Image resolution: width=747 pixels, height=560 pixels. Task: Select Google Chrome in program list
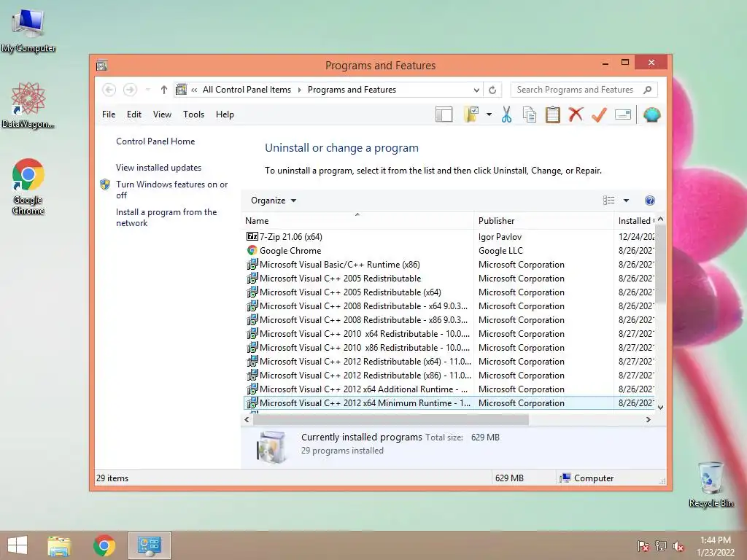click(x=449, y=251)
